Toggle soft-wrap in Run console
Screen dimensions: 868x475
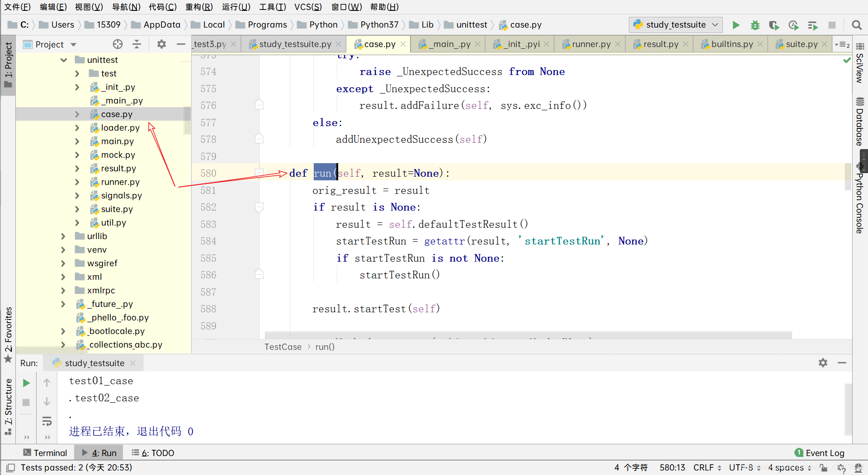(47, 422)
